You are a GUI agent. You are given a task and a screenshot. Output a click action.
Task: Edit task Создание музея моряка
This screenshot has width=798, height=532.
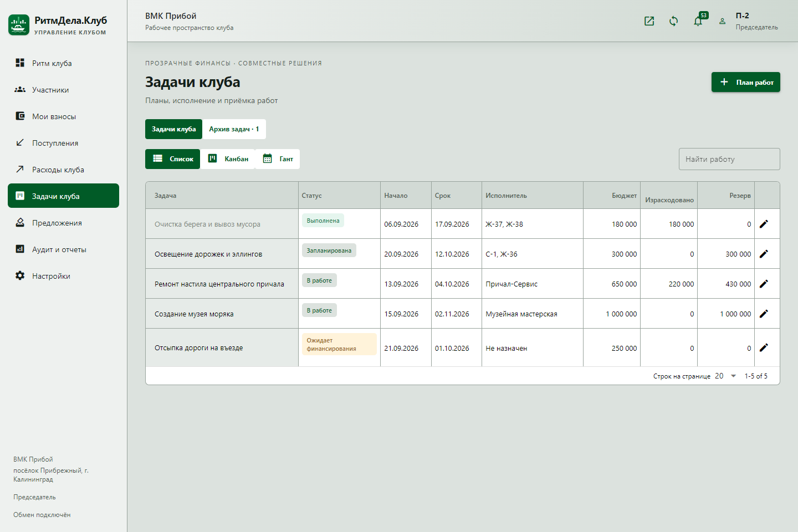point(764,314)
